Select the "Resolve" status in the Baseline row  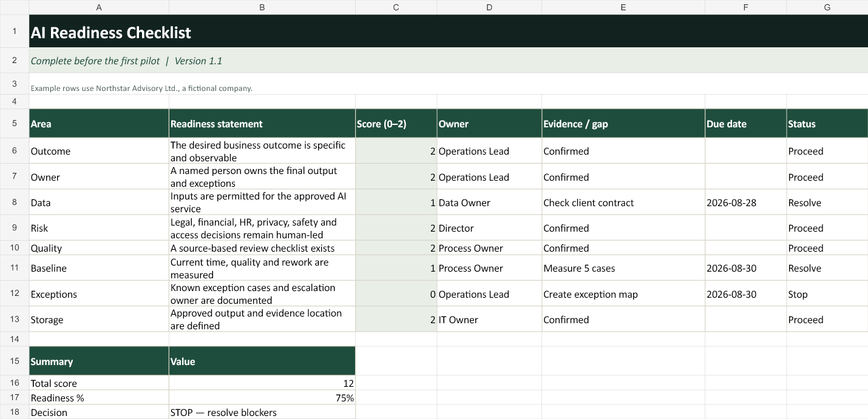pos(827,268)
